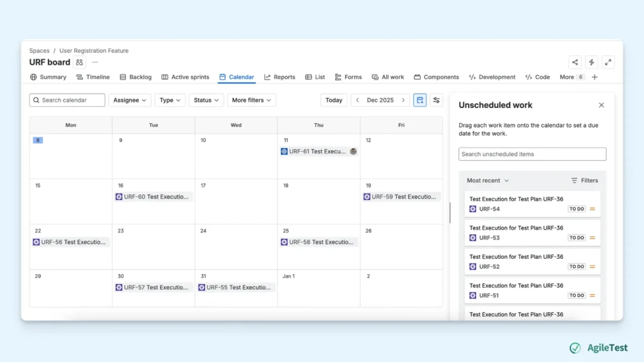Screen dimensions: 644x362
Task: Open the Code tab
Action: [x=538, y=77]
